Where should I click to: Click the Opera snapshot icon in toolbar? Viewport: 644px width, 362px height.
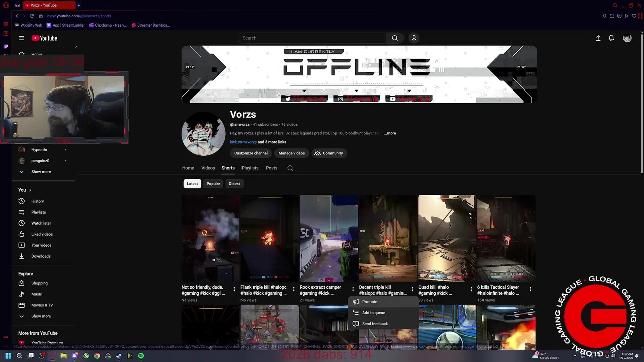tap(612, 16)
